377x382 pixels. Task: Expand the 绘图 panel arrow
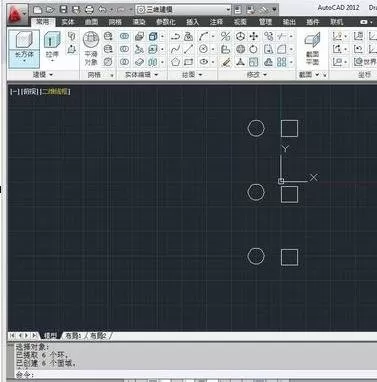(200, 75)
